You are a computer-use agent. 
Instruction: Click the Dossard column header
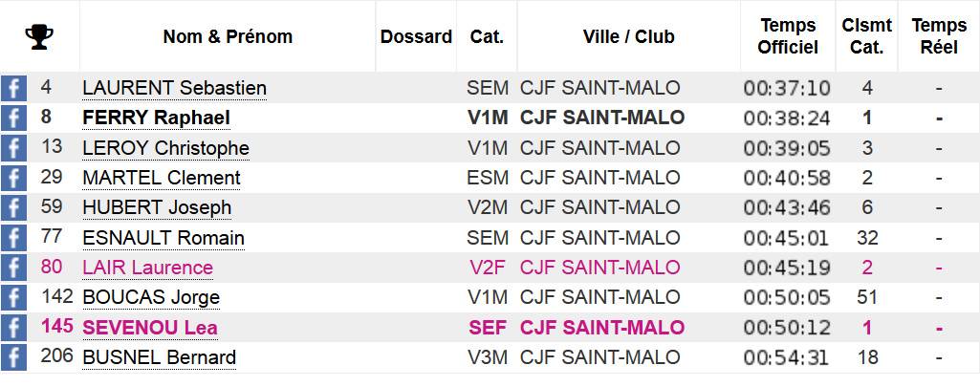tap(416, 37)
